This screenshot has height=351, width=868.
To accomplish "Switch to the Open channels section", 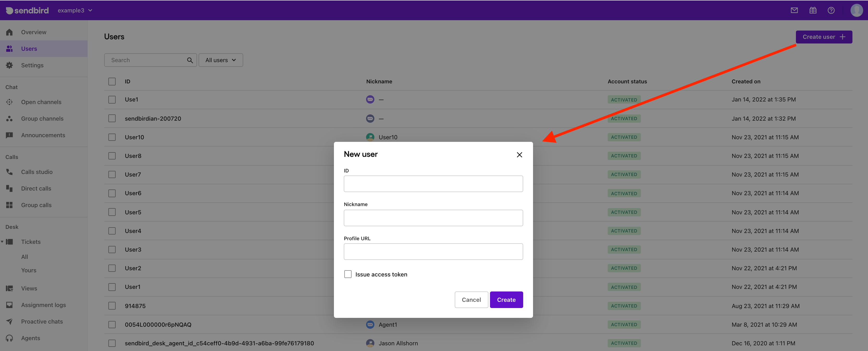I will pyautogui.click(x=41, y=102).
